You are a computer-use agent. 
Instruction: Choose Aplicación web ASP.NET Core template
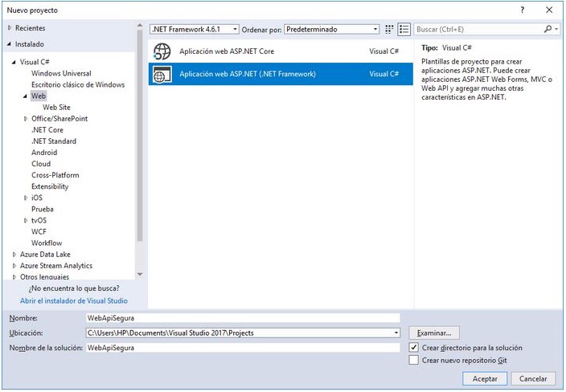(281, 51)
